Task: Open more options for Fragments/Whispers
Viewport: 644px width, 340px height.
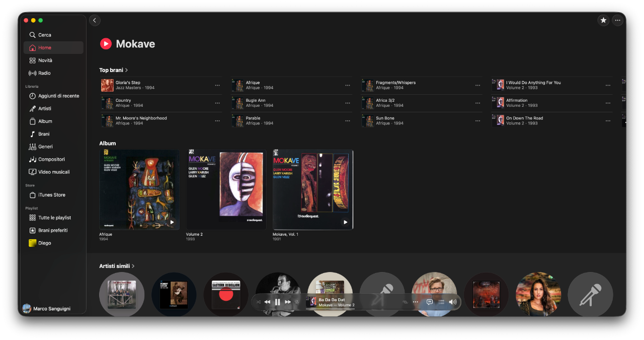Action: click(x=477, y=85)
